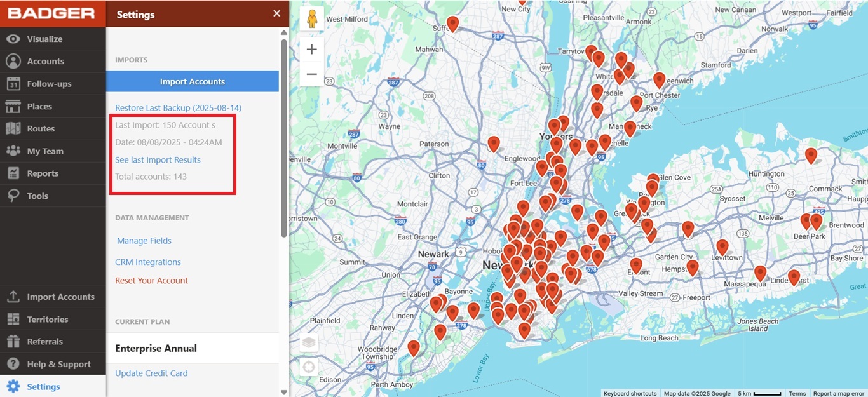
Task: Open the Routes menu item
Action: tap(53, 128)
